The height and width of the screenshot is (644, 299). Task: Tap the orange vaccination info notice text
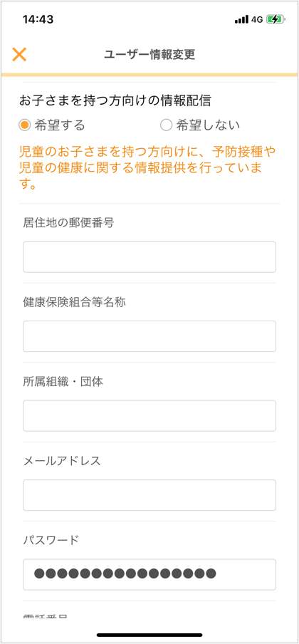(x=147, y=167)
